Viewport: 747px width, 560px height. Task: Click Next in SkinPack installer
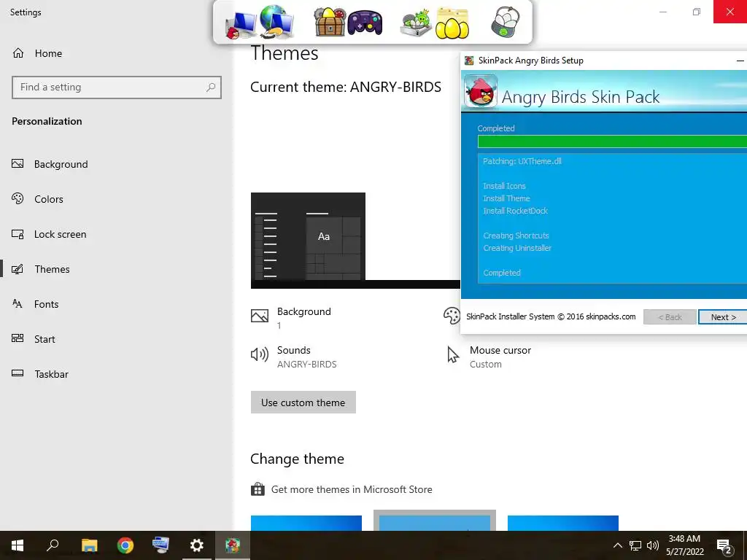click(723, 317)
